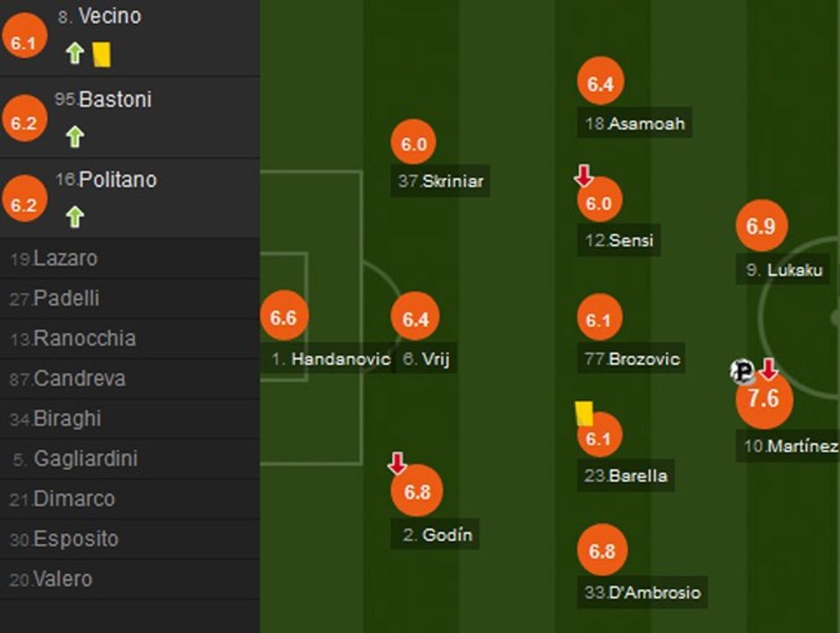
Task: Click Vecino's yellow card icon
Action: point(101,56)
